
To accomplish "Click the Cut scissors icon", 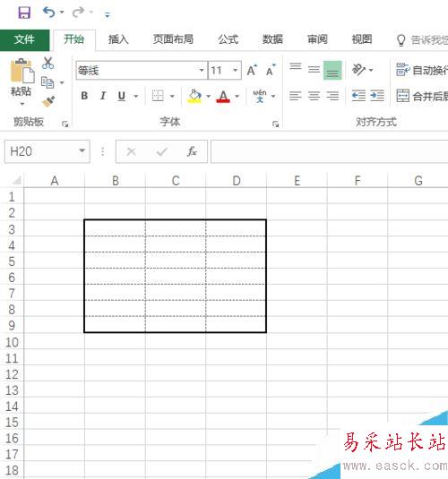I will pos(48,63).
